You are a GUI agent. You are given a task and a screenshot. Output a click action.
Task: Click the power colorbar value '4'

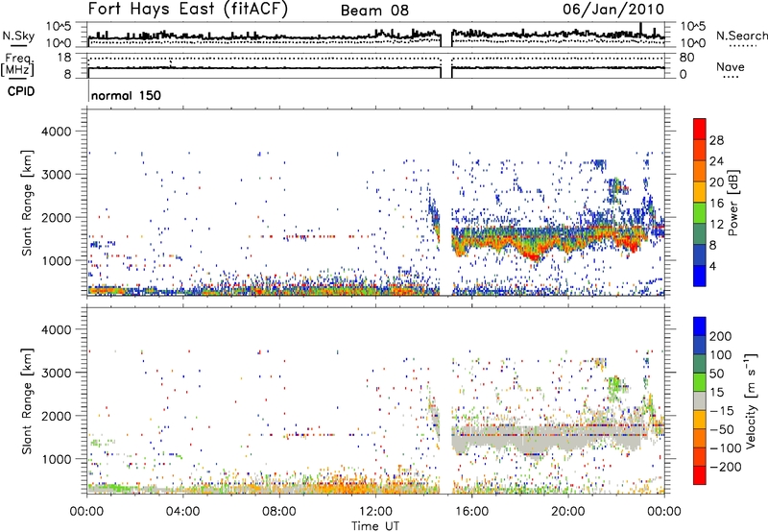712,266
